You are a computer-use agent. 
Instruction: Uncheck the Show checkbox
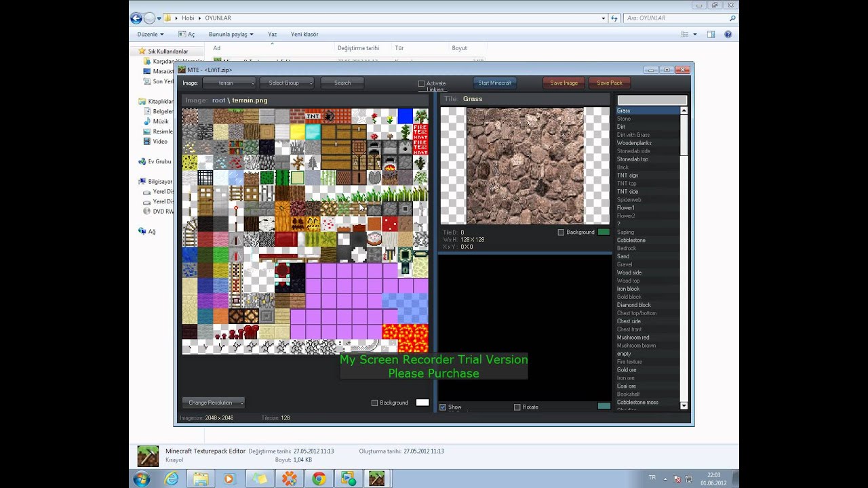coord(443,407)
